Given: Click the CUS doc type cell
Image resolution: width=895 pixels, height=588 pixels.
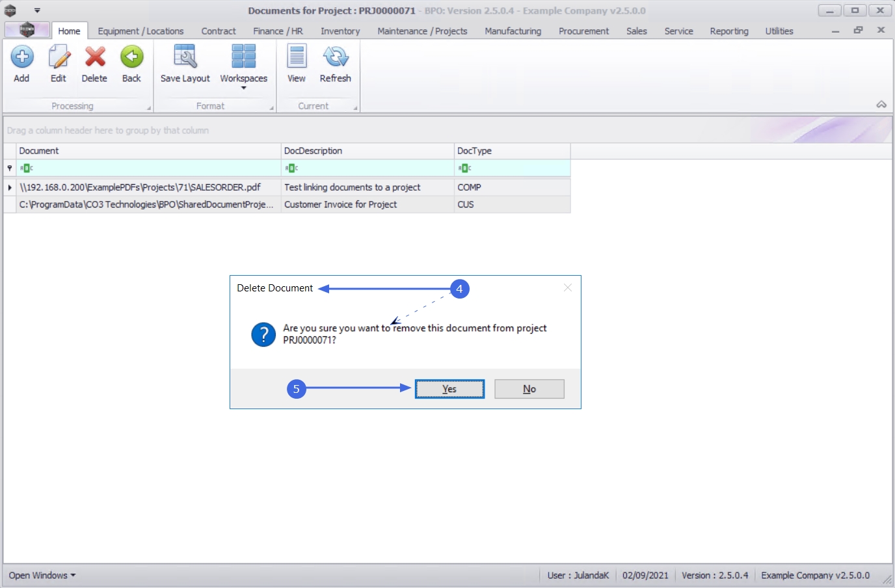Looking at the screenshot, I should (x=513, y=204).
